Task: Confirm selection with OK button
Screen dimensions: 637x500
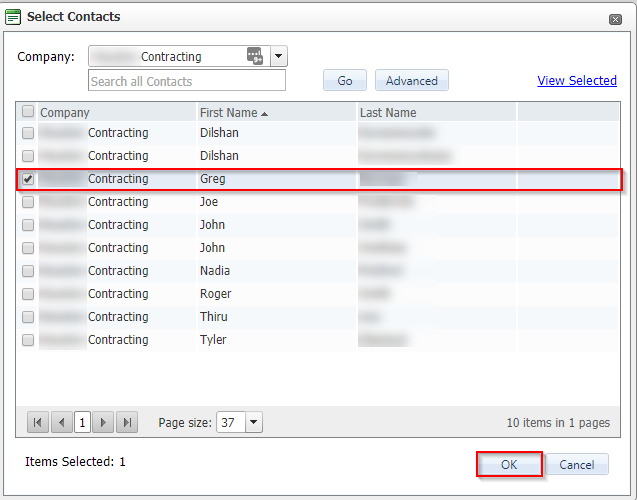Action: tap(509, 464)
